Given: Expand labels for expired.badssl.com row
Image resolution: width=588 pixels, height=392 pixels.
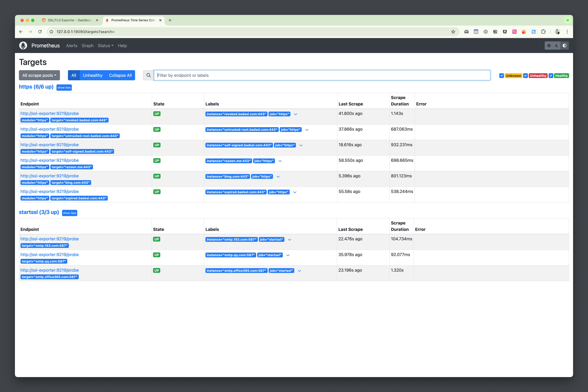Looking at the screenshot, I should tap(295, 192).
